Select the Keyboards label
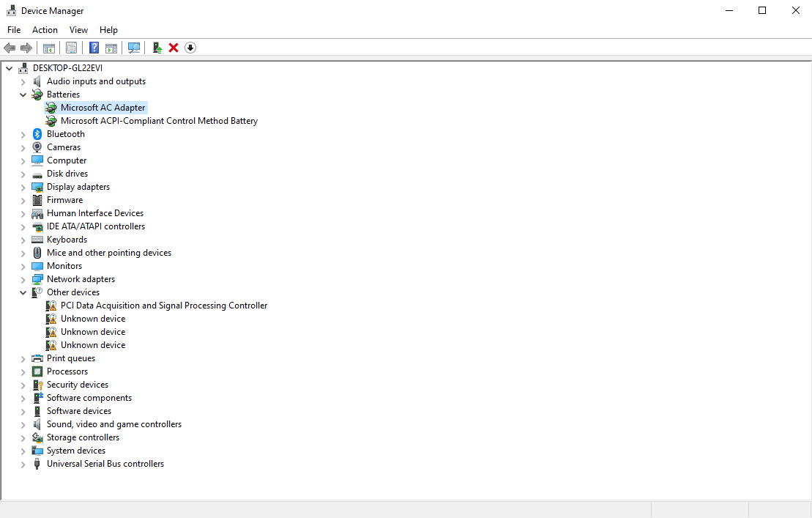The image size is (812, 518). [x=67, y=240]
